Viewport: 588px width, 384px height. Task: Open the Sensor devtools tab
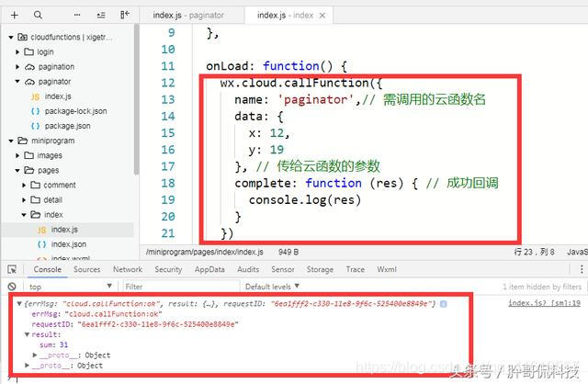(283, 269)
